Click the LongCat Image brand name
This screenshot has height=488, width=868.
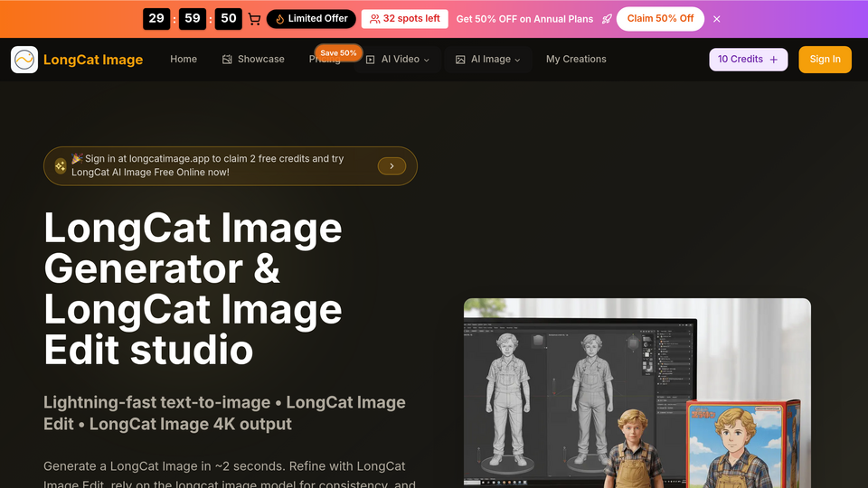coord(93,60)
